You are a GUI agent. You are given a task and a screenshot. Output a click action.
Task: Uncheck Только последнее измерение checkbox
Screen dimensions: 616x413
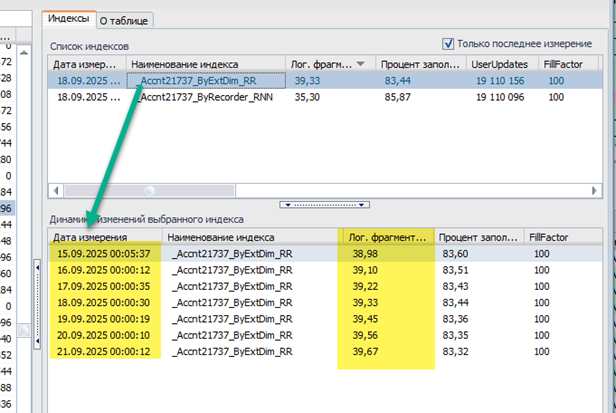tap(447, 44)
